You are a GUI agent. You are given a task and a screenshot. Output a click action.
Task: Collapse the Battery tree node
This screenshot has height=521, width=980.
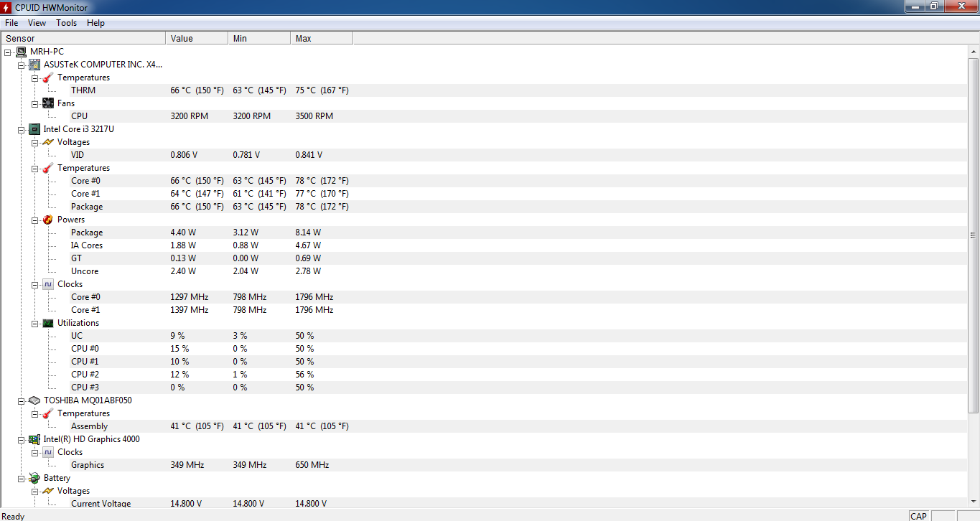[22, 478]
